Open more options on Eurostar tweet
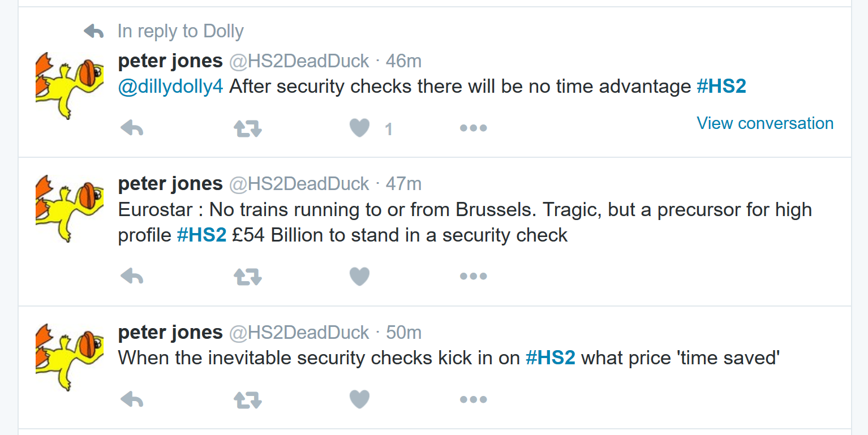Screen dimensions: 868x435 473,276
